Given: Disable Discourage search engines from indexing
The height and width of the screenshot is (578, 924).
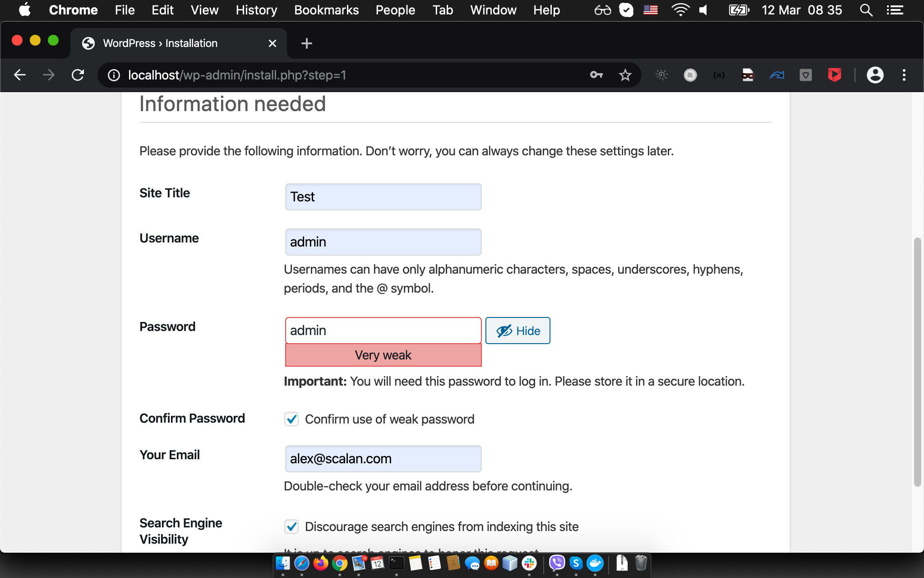Looking at the screenshot, I should 291,527.
